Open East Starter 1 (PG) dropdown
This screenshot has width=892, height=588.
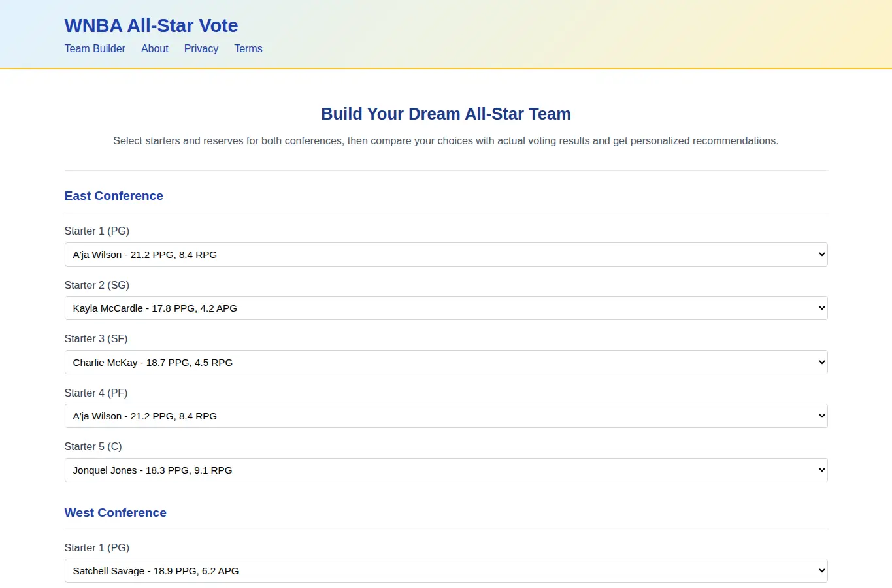tap(446, 254)
